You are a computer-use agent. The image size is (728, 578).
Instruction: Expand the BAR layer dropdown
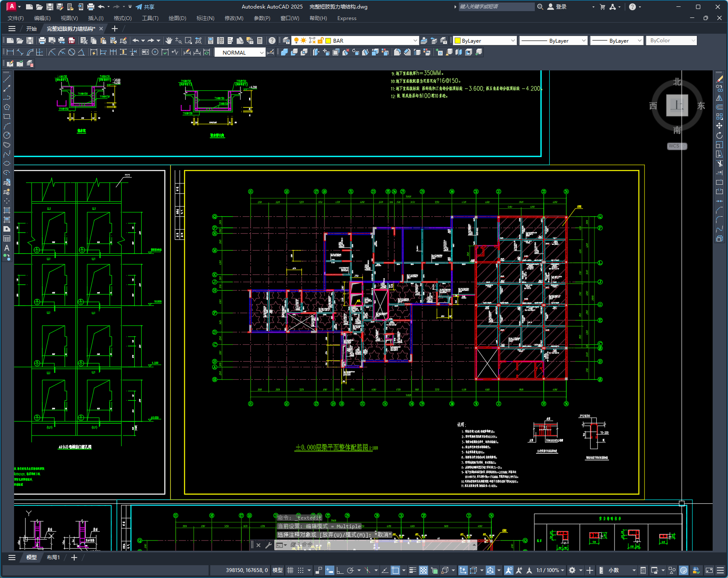click(x=415, y=41)
